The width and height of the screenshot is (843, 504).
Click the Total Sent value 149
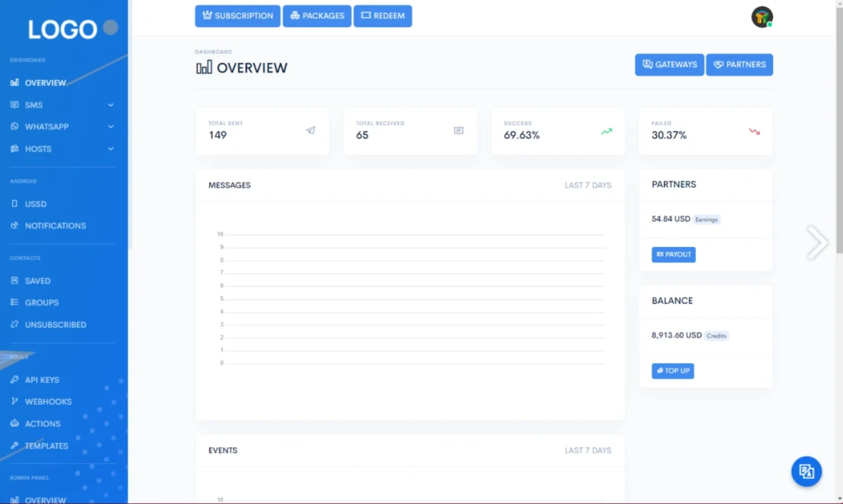[217, 135]
